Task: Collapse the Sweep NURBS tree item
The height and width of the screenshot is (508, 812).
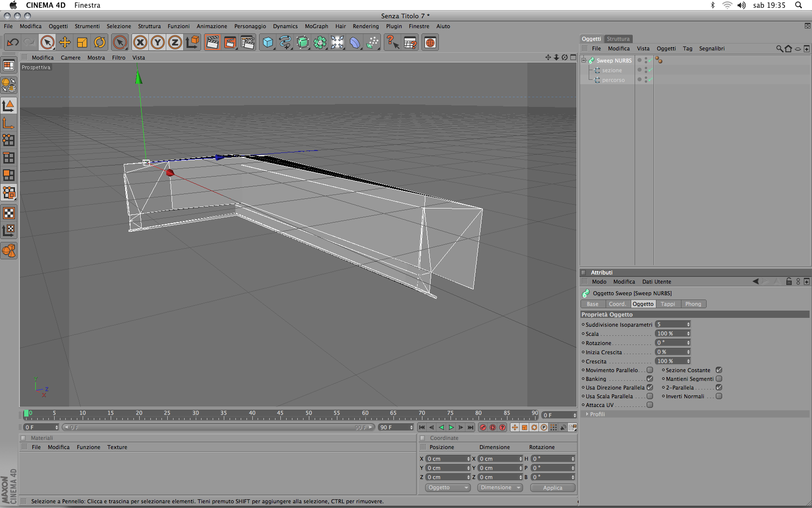Action: (584, 60)
